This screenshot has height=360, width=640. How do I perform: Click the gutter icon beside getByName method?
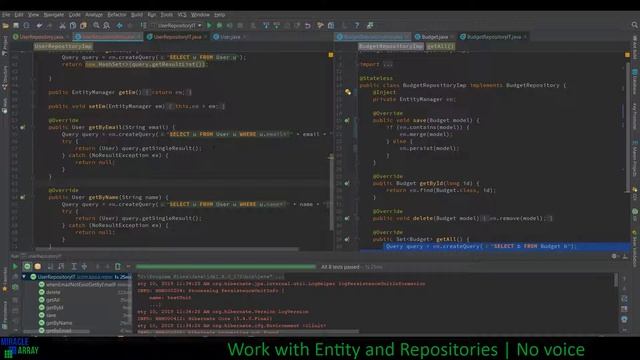coord(23,197)
